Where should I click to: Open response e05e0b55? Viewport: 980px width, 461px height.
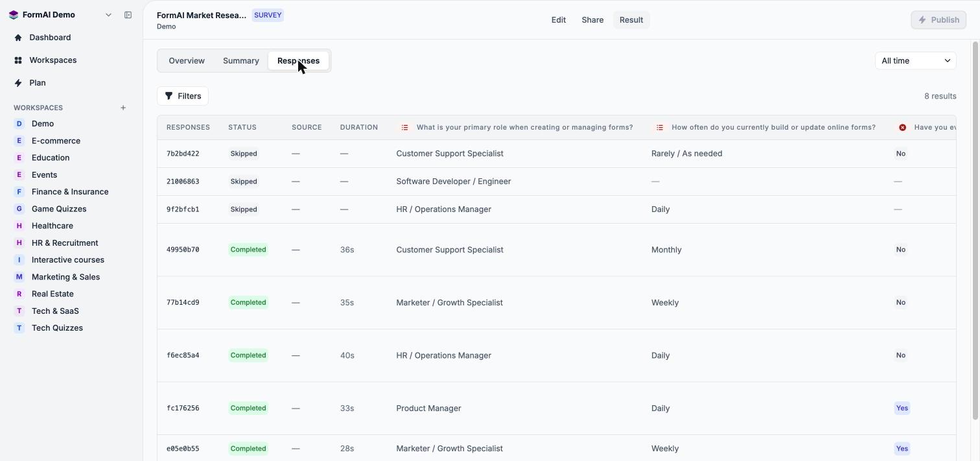(183, 449)
